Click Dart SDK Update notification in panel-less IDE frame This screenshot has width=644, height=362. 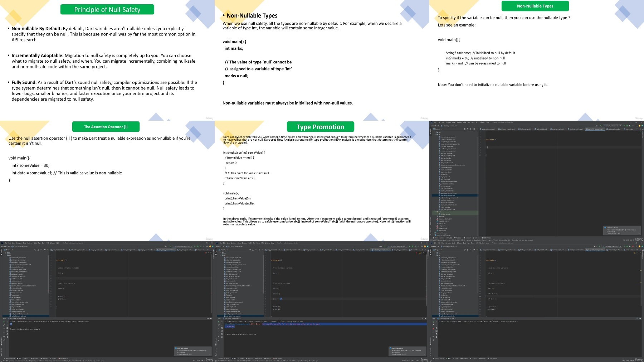(622, 230)
